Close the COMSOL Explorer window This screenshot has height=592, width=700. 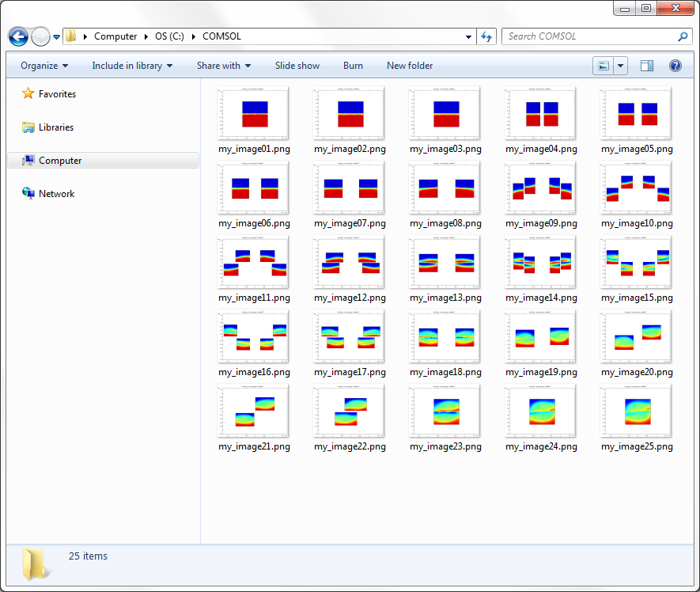(675, 9)
